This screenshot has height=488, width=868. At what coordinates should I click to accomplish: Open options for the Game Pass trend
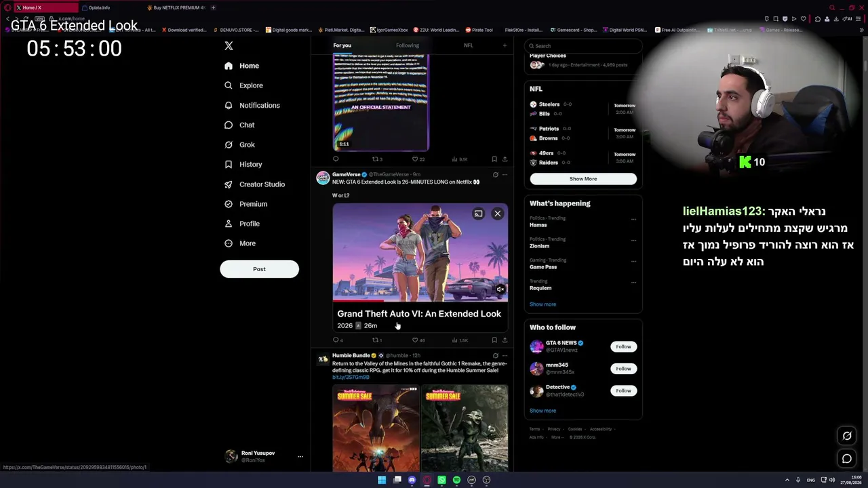(633, 261)
